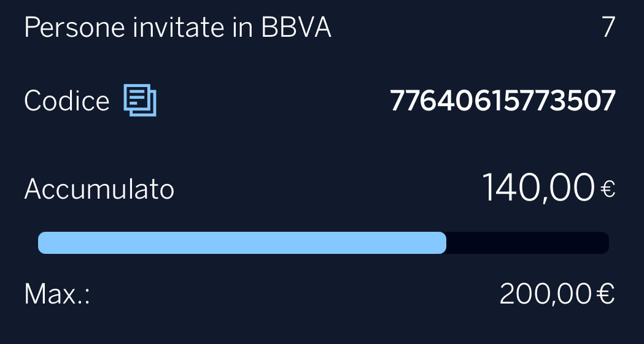Click the left rounded edge of the progress bar

43,243
